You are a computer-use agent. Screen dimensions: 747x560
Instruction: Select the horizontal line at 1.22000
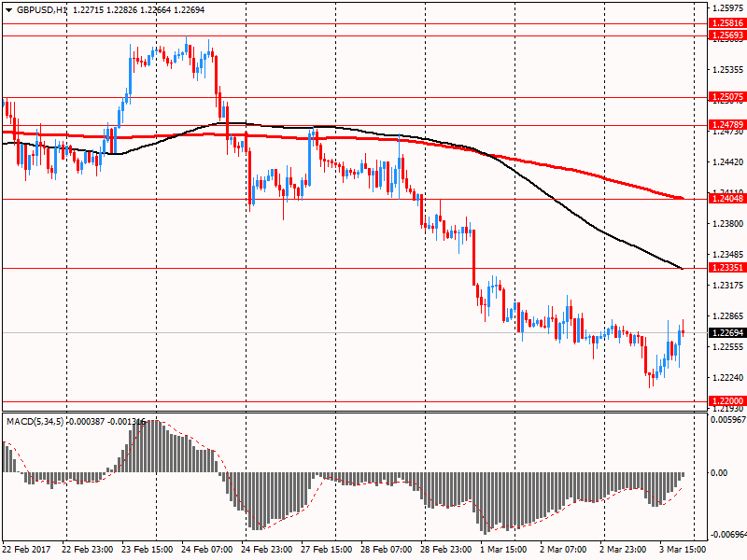click(355, 401)
